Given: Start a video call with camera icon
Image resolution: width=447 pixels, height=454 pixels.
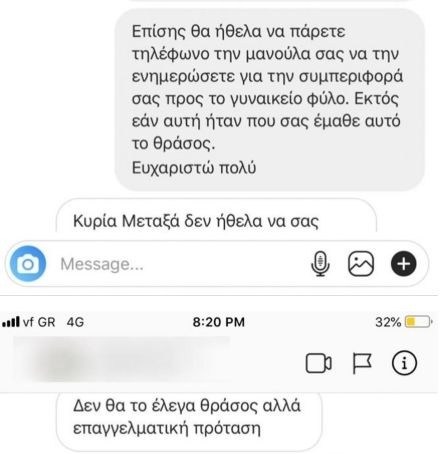Looking at the screenshot, I should pos(318,363).
